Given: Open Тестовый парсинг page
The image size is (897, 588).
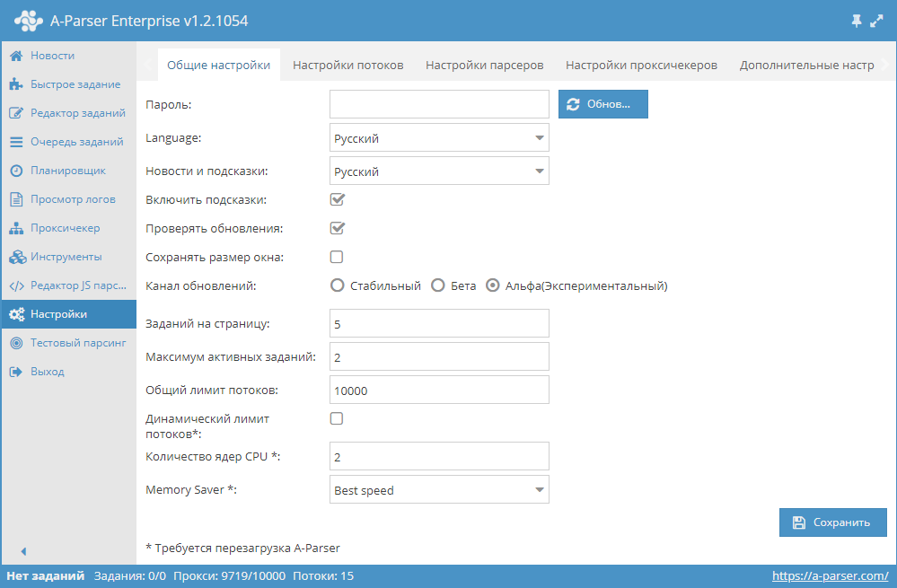Looking at the screenshot, I should pos(68,343).
